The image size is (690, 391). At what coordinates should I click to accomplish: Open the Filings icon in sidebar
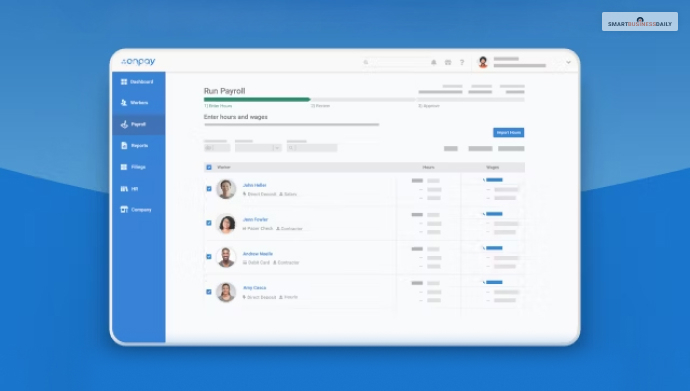point(124,167)
